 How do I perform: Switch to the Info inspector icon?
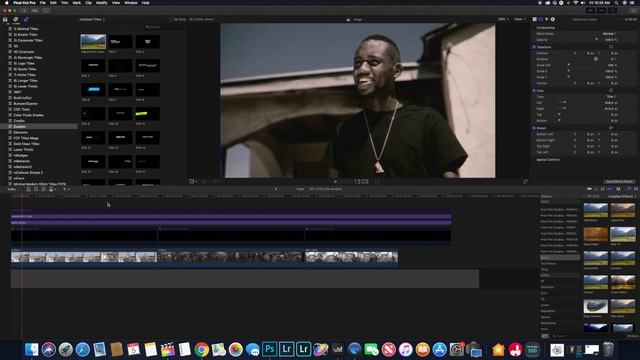(553, 19)
